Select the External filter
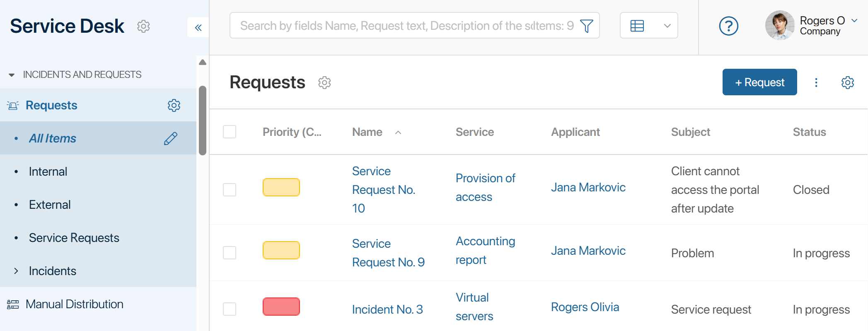 tap(50, 205)
